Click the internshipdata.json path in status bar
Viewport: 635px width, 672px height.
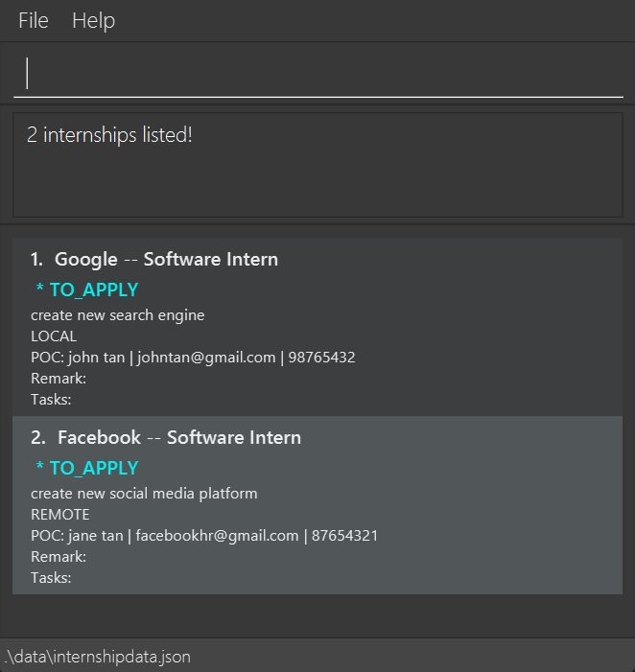[x=97, y=657]
